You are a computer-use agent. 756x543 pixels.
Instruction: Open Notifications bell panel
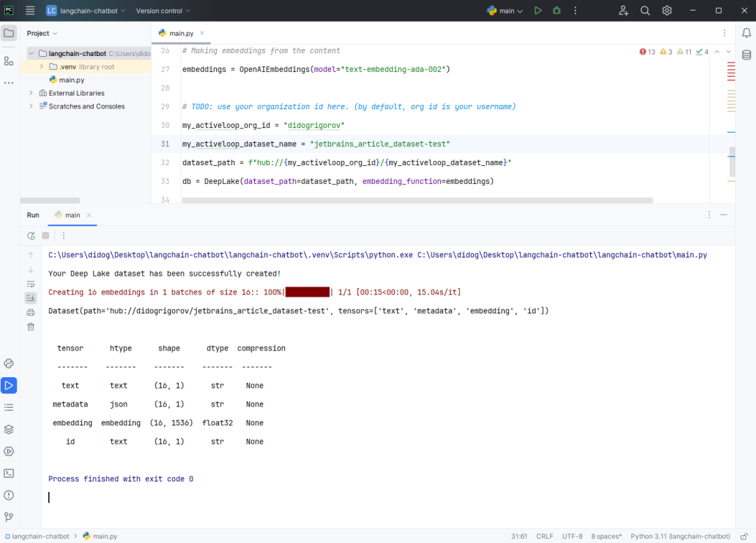(746, 33)
